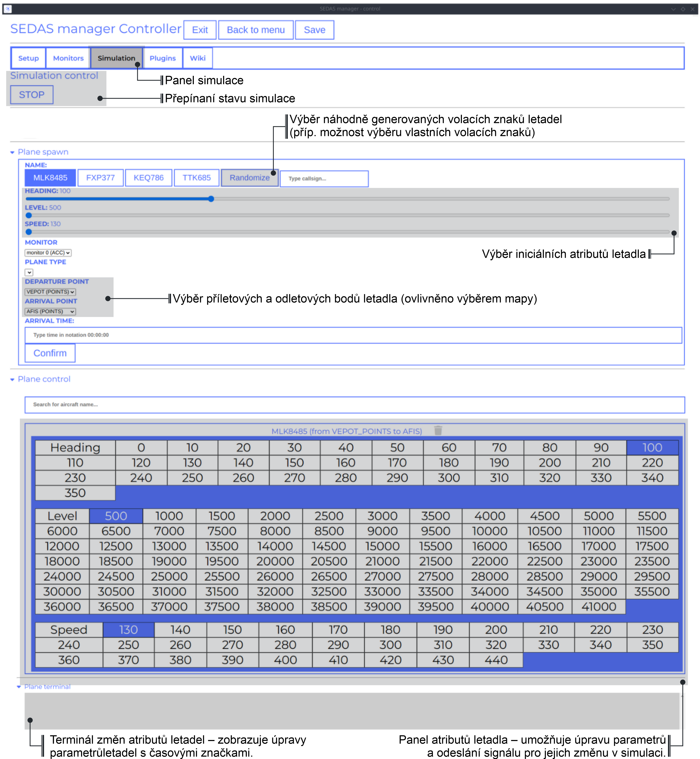The image size is (700, 759).
Task: Click the Randomize callsigns button
Action: tap(250, 178)
